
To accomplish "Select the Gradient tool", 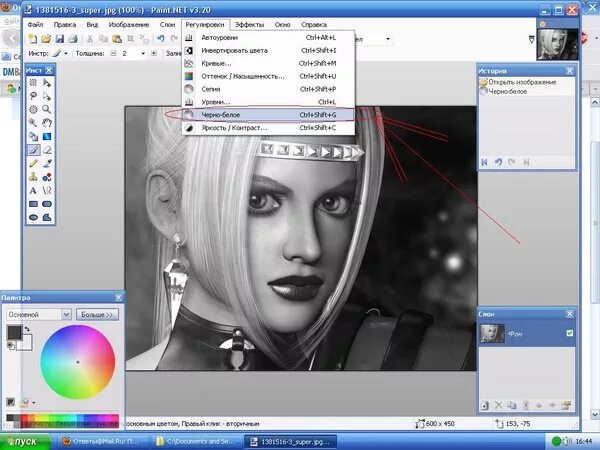I will coord(47,137).
